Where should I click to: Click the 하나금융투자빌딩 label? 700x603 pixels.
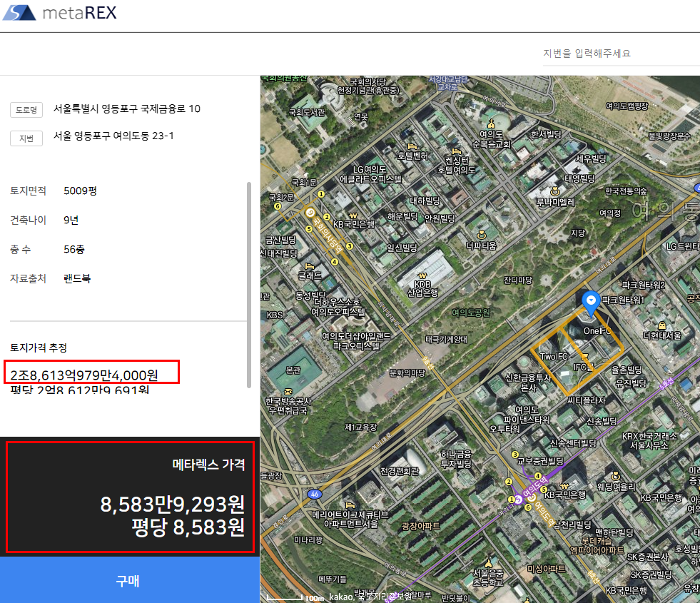[456, 459]
